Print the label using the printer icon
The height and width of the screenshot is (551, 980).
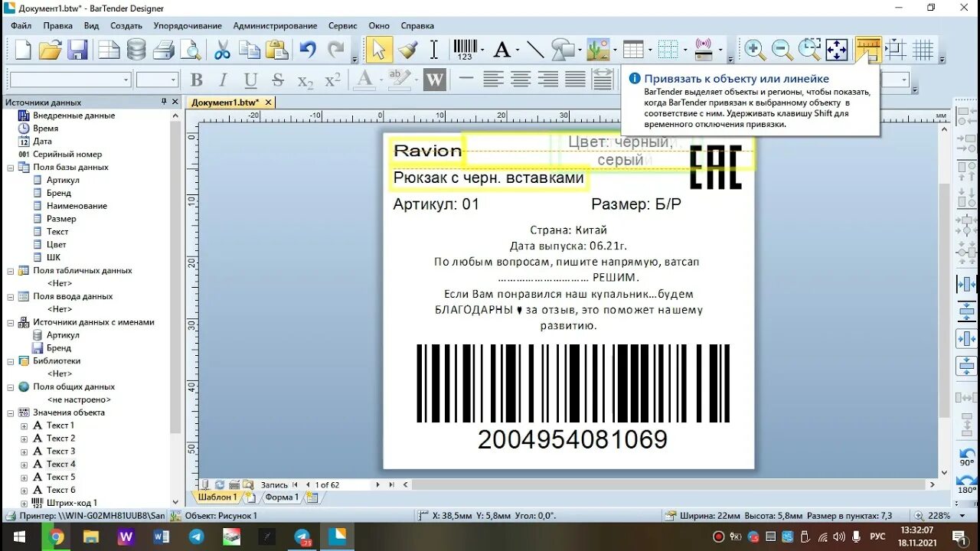(x=164, y=51)
